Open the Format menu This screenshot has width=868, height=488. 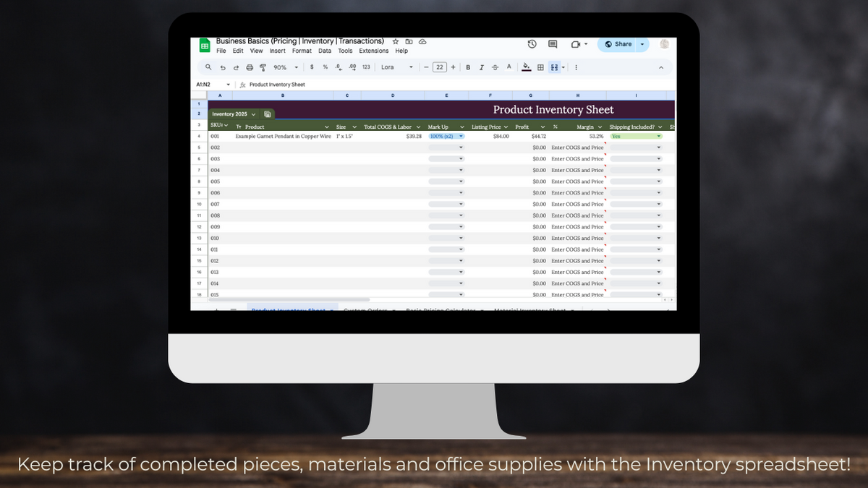coord(302,51)
